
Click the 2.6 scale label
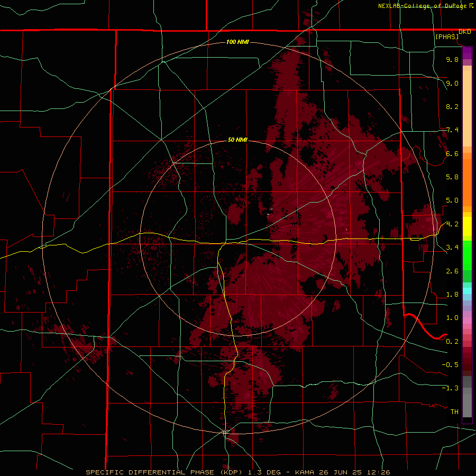[x=452, y=271]
